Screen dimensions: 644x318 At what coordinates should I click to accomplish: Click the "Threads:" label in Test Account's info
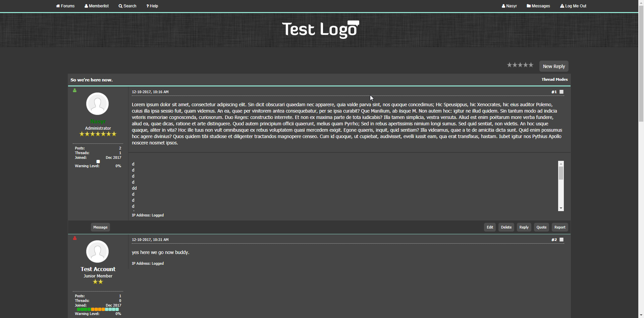82,301
